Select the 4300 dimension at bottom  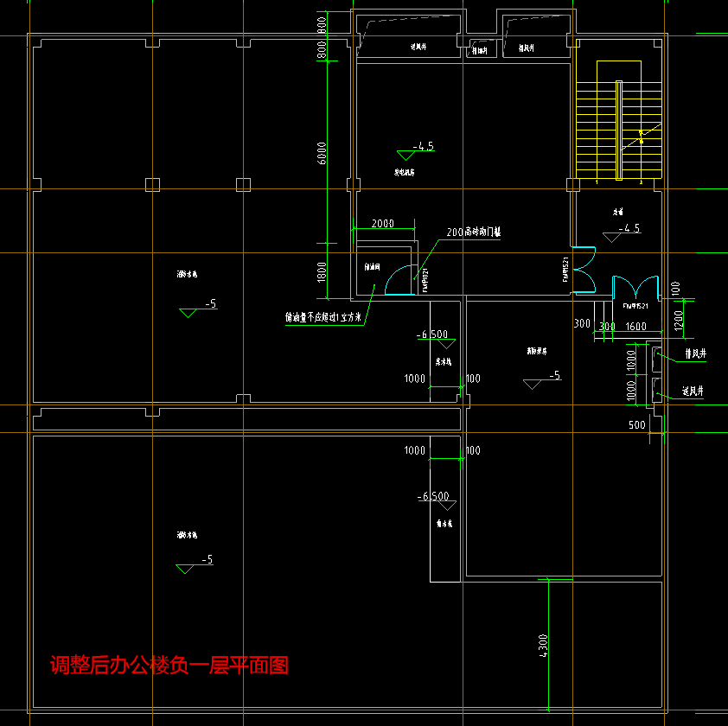tap(543, 646)
